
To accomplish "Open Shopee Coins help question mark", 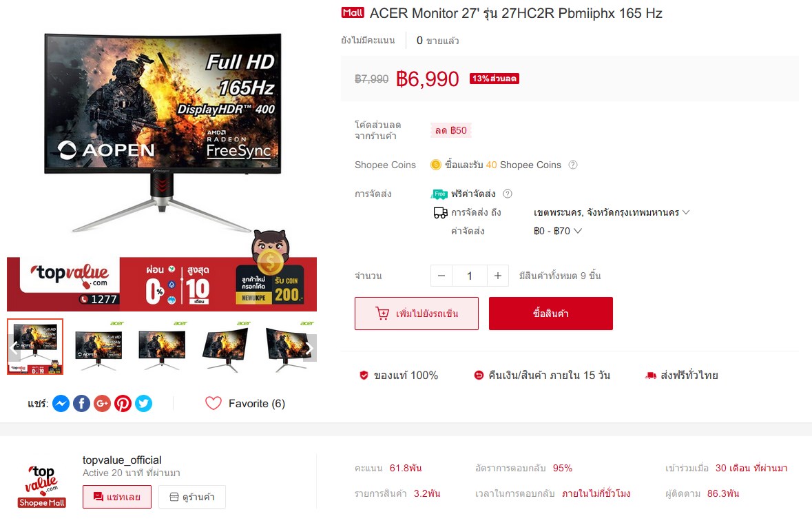I will (x=573, y=165).
